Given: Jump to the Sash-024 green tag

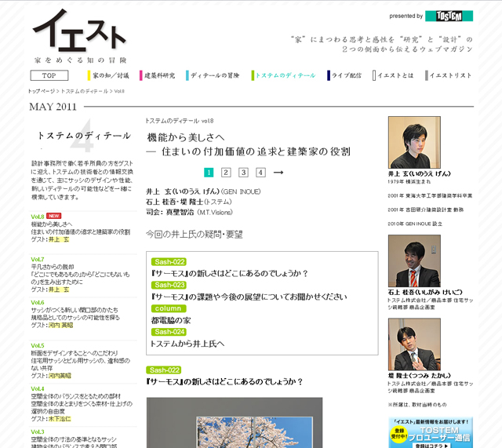Looking at the screenshot, I should (168, 332).
